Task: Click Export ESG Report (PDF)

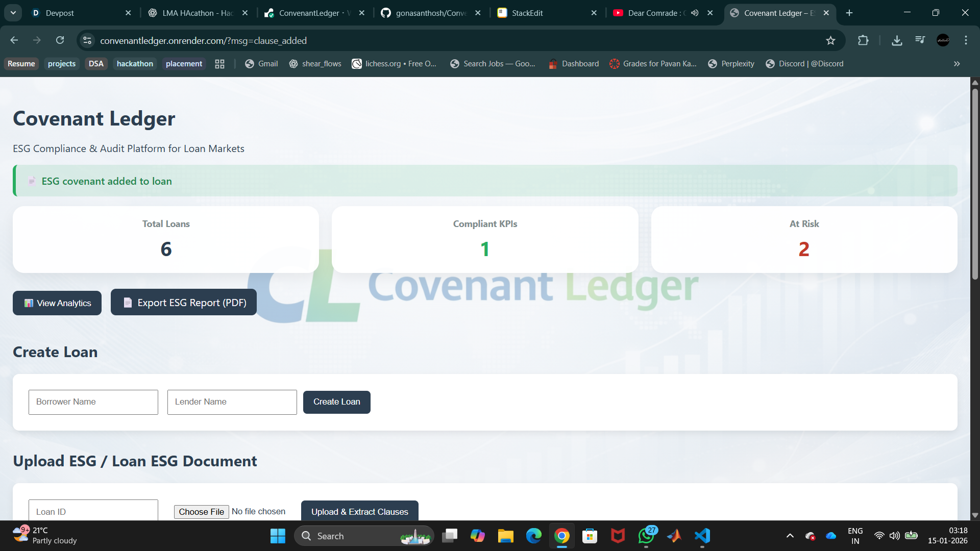Action: coord(184,303)
